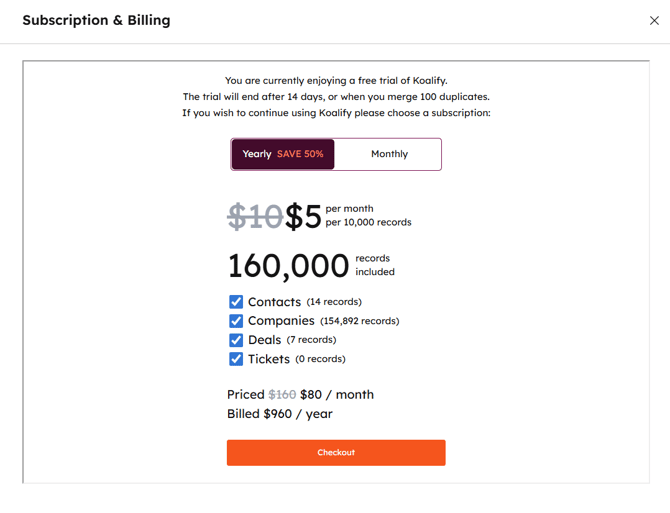Toggle the Companies checkbox
The height and width of the screenshot is (513, 670).
pyautogui.click(x=236, y=321)
